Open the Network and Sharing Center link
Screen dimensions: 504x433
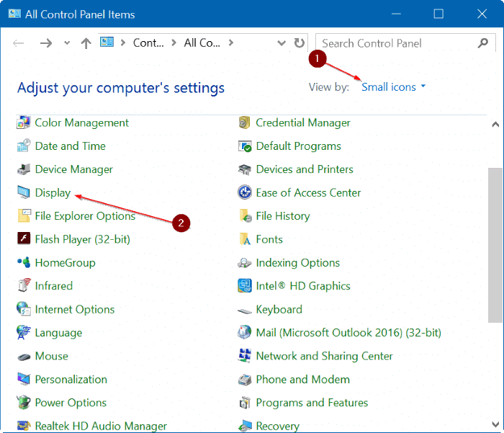(324, 356)
